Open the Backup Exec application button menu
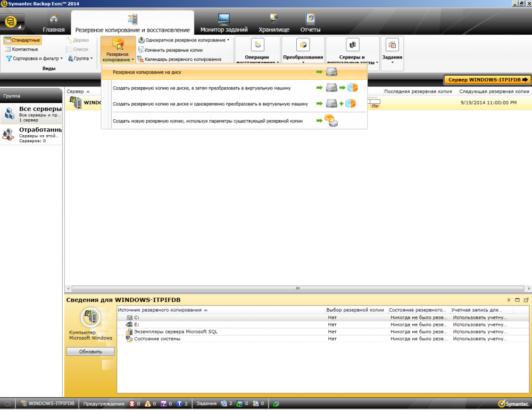The image size is (532, 410). click(x=12, y=22)
